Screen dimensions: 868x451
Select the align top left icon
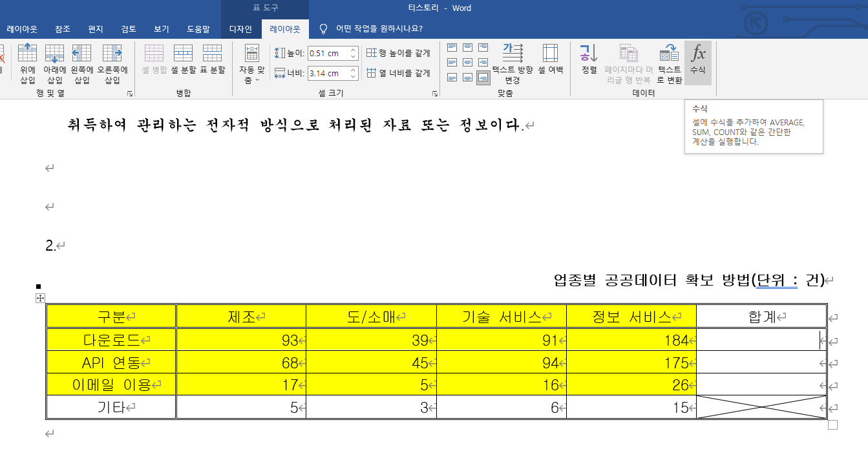tap(452, 48)
